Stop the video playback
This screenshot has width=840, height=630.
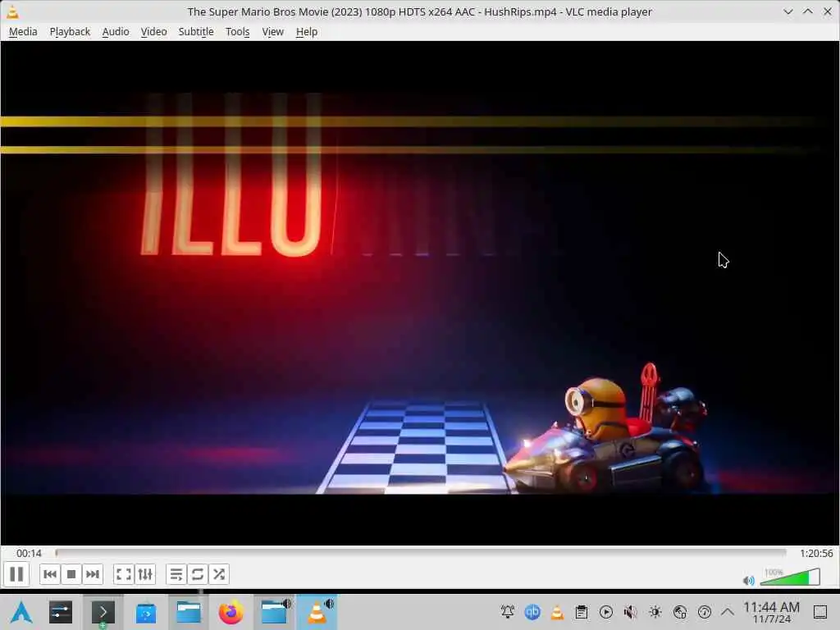coord(71,574)
